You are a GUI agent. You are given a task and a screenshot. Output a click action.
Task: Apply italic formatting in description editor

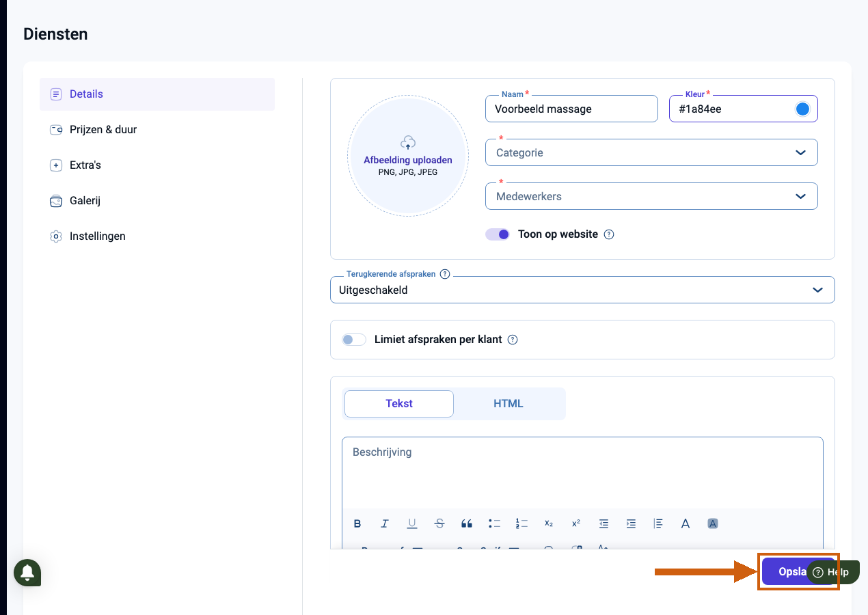point(385,524)
